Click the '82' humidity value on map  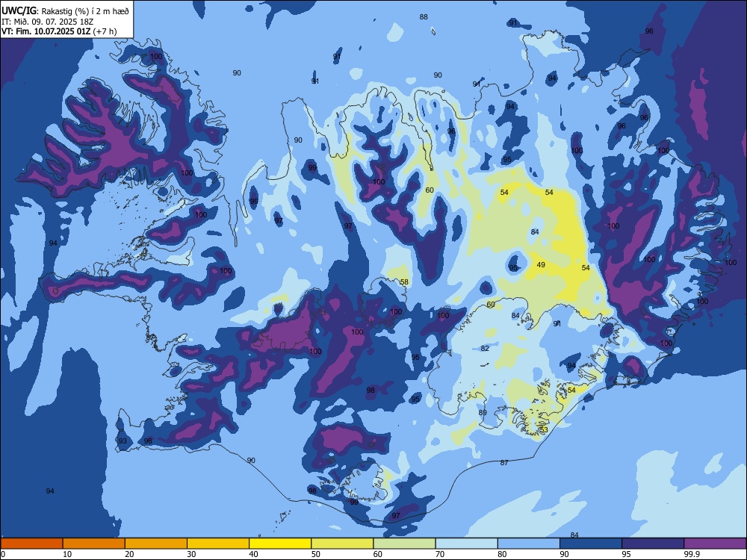485,348
